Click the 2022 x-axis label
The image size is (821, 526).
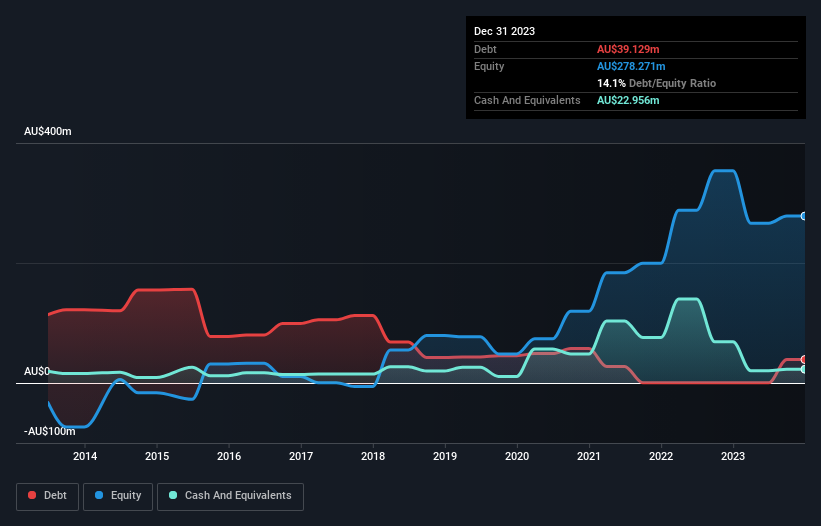coord(661,456)
